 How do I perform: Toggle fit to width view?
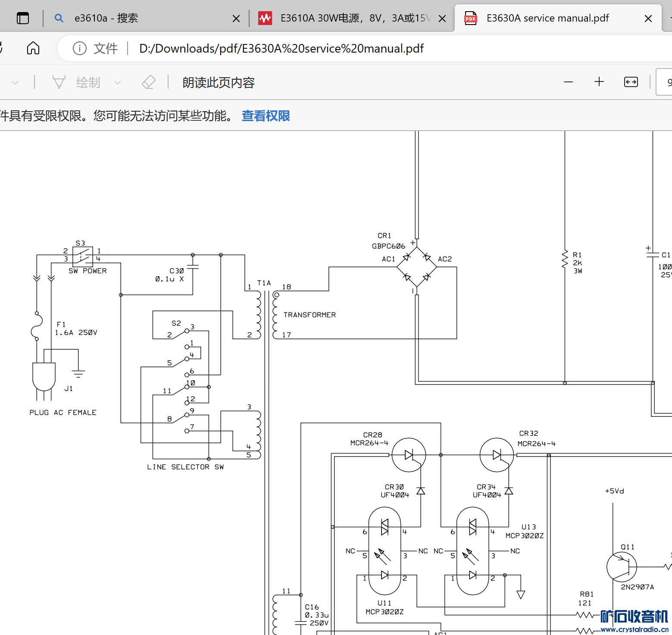click(631, 82)
